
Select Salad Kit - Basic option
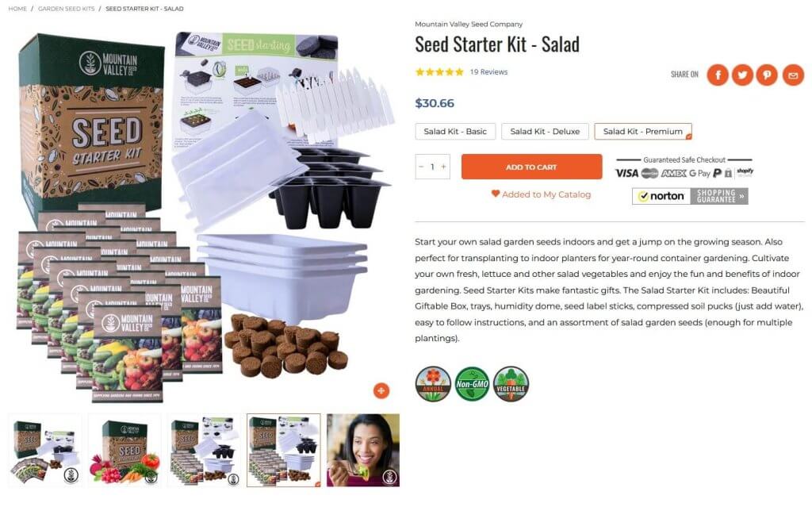coord(455,132)
